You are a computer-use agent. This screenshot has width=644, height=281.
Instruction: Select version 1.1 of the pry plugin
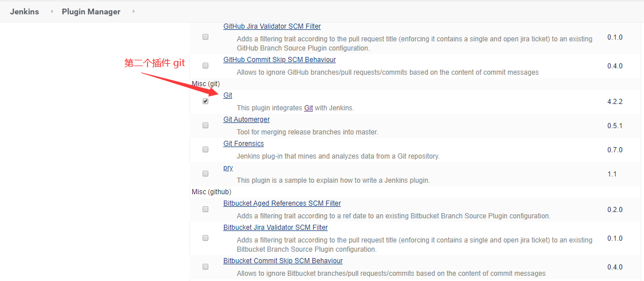pos(612,174)
